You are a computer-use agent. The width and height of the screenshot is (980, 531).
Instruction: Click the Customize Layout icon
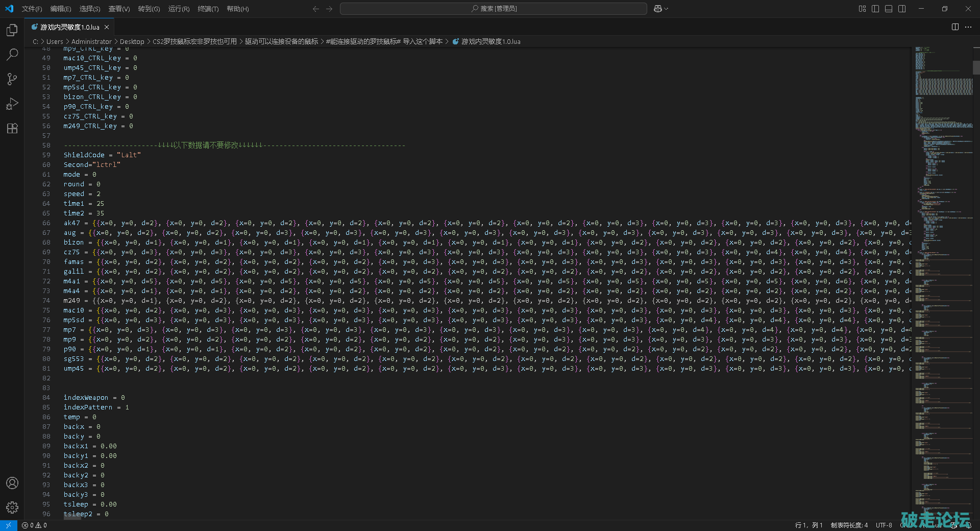(x=862, y=9)
